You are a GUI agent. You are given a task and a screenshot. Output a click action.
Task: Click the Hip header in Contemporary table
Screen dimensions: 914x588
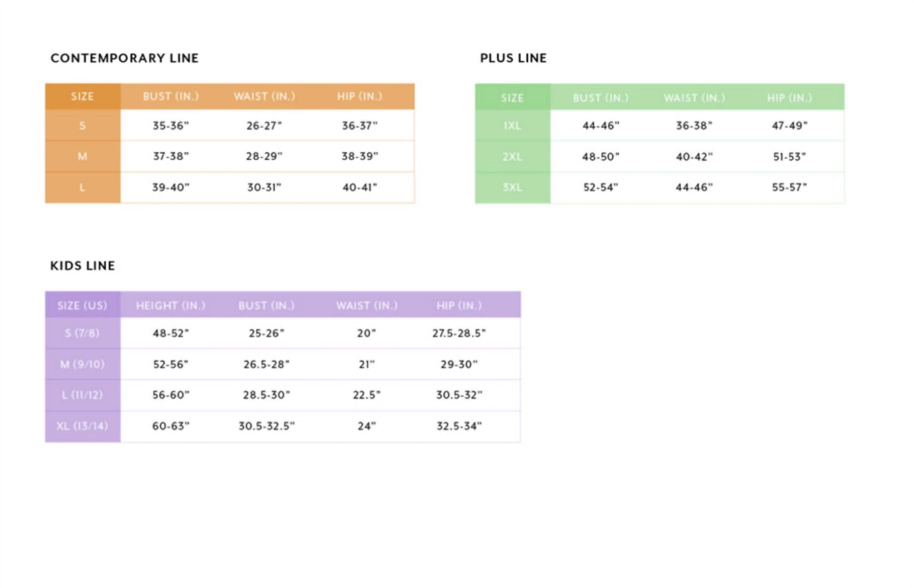(360, 96)
